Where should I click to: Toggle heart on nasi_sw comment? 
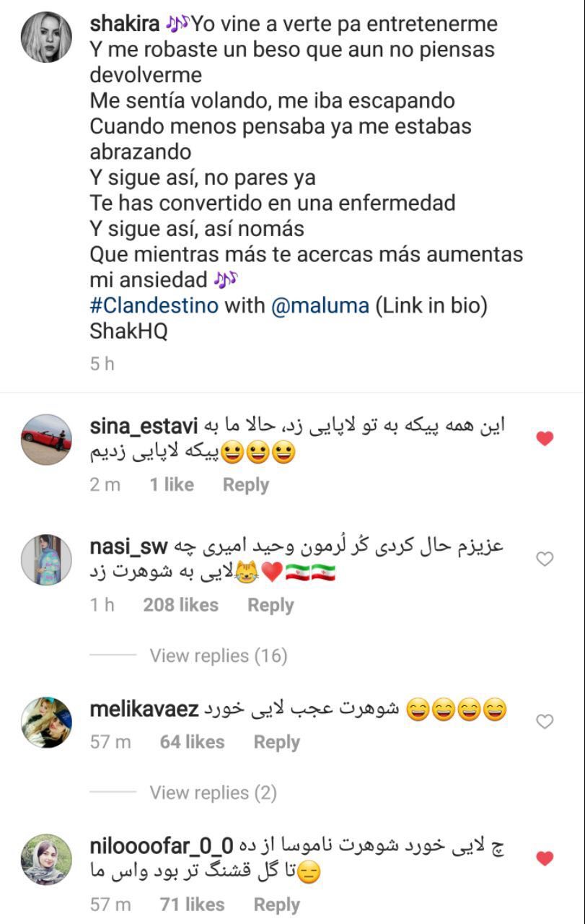click(x=545, y=558)
